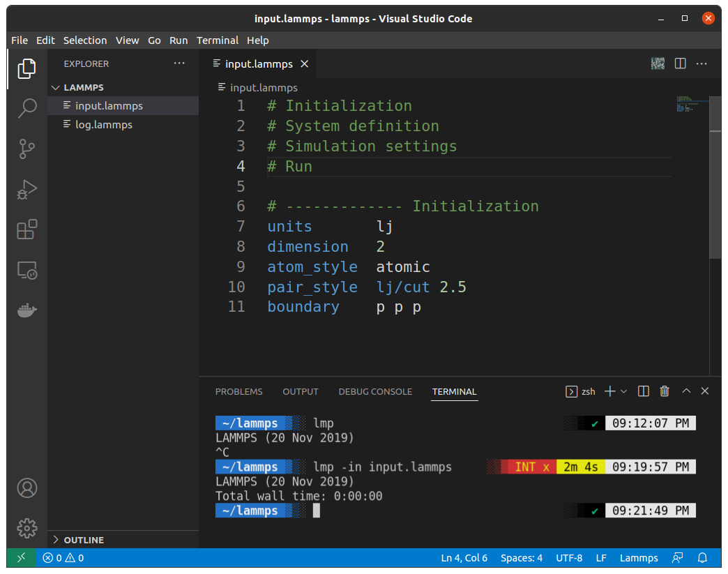Change end of line sequence LF
Image resolution: width=728 pixels, height=574 pixels.
[x=601, y=558]
